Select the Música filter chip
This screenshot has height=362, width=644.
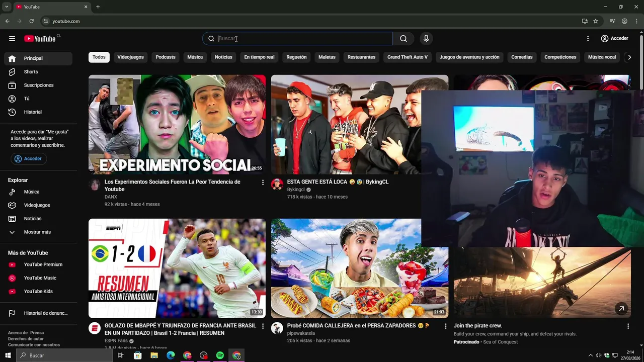[195, 57]
